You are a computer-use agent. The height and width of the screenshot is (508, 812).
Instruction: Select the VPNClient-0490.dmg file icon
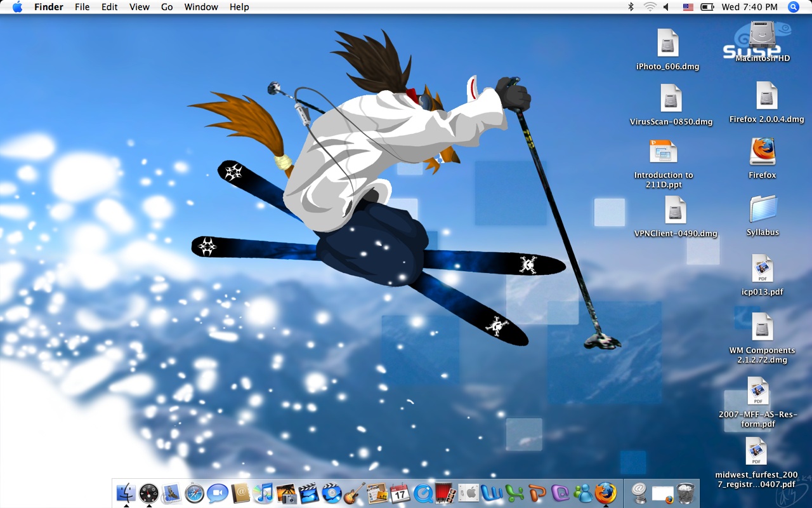[x=676, y=210]
